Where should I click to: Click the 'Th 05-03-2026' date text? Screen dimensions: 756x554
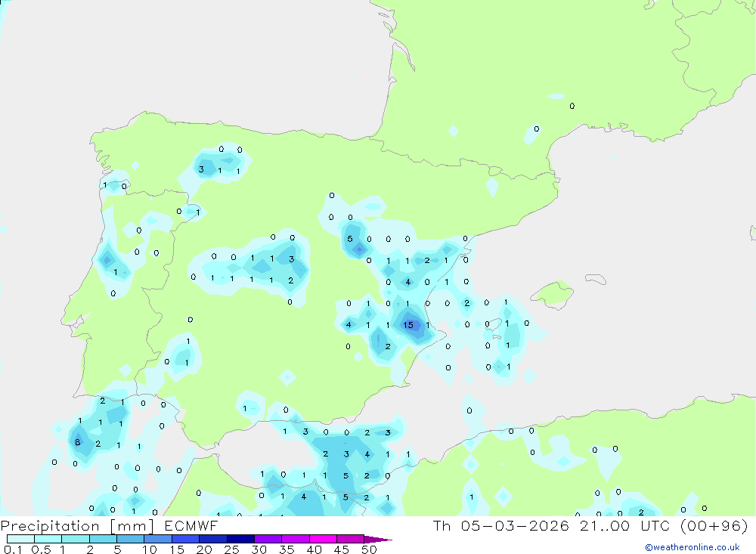(501, 525)
